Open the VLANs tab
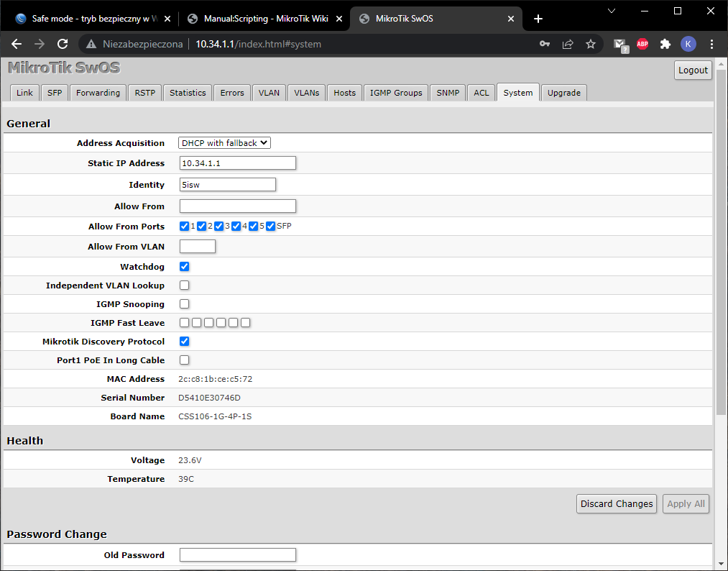The height and width of the screenshot is (571, 728). (306, 93)
